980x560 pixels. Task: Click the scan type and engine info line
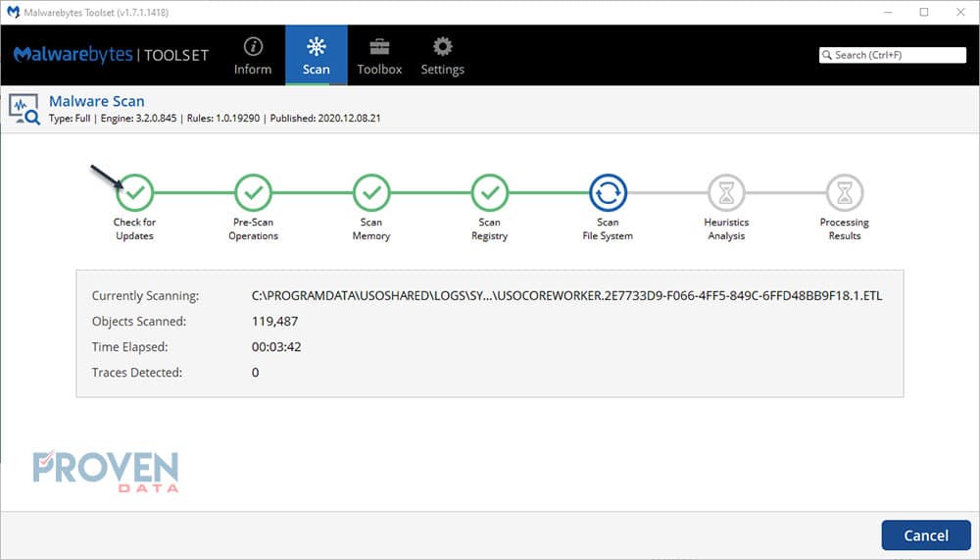pos(215,119)
